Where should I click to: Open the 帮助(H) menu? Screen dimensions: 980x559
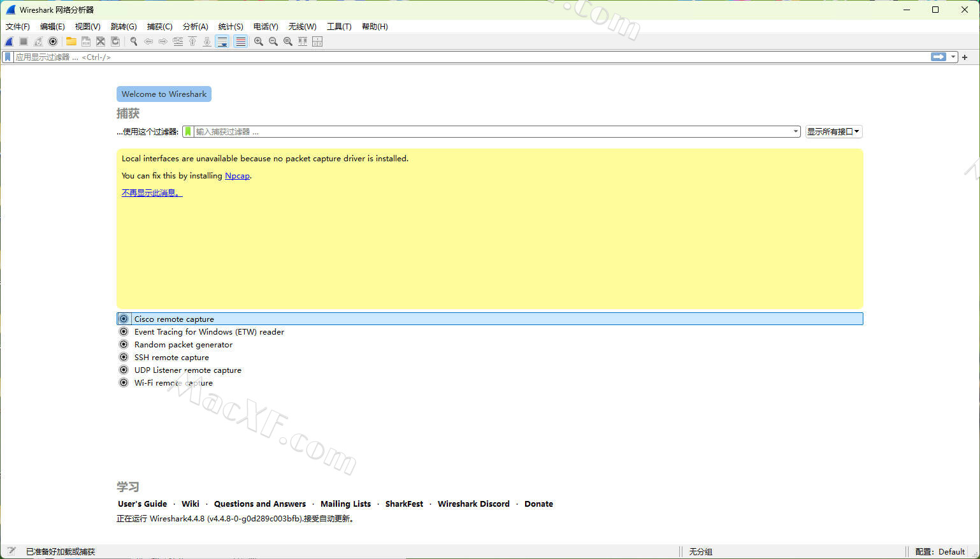point(375,26)
